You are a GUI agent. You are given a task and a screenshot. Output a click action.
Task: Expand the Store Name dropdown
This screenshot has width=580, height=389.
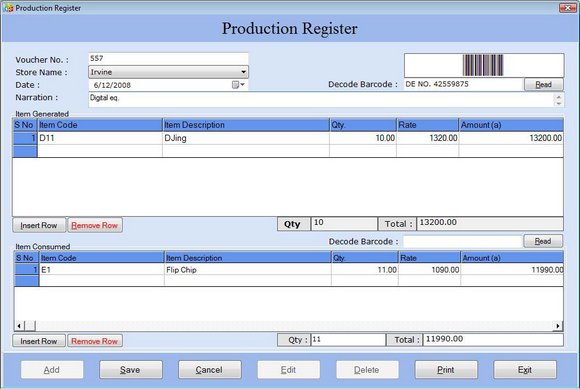[243, 72]
